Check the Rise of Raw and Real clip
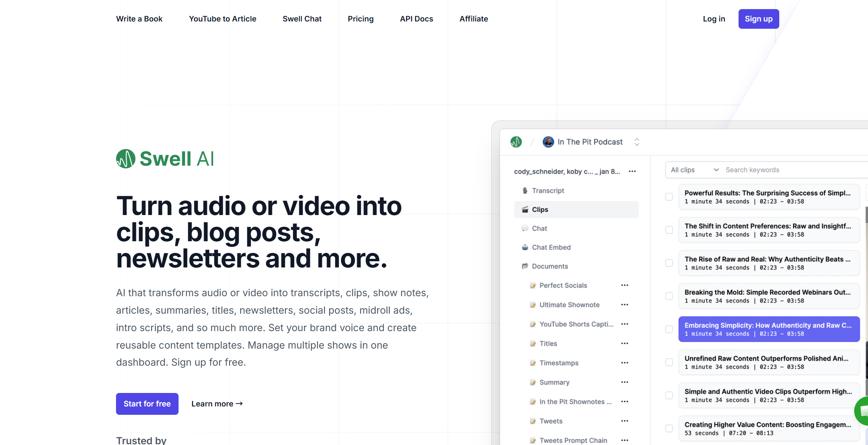 (x=669, y=263)
